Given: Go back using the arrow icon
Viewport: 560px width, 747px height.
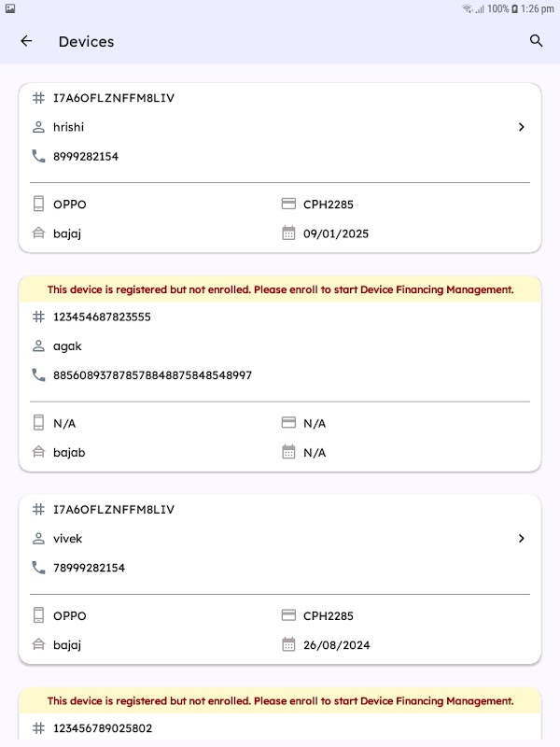Looking at the screenshot, I should click(26, 41).
